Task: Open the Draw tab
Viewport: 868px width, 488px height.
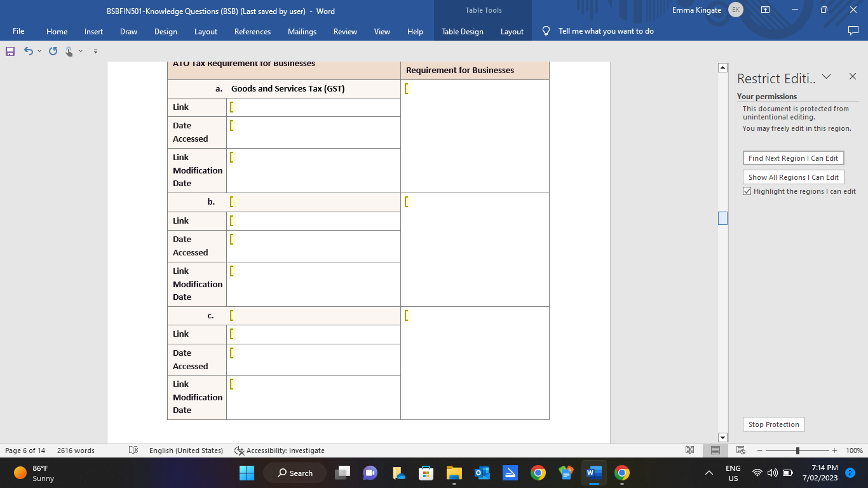Action: coord(128,31)
